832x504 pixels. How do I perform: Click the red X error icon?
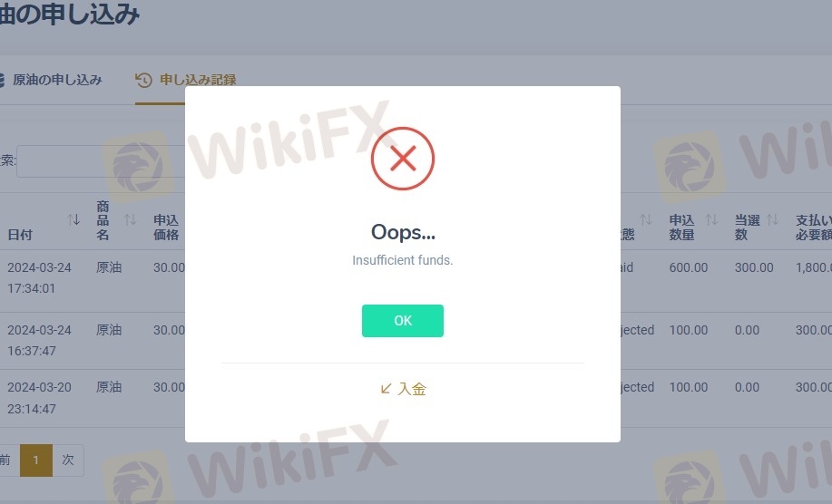click(403, 159)
